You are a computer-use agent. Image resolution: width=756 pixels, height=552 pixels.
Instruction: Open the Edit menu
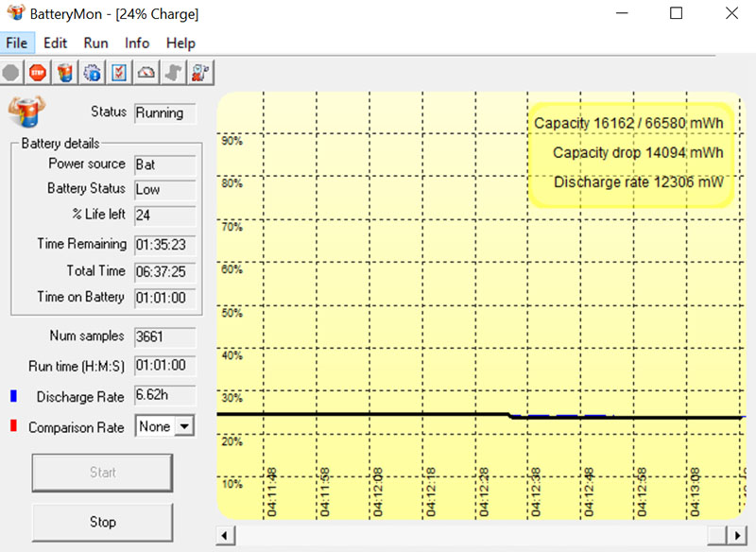tap(56, 43)
